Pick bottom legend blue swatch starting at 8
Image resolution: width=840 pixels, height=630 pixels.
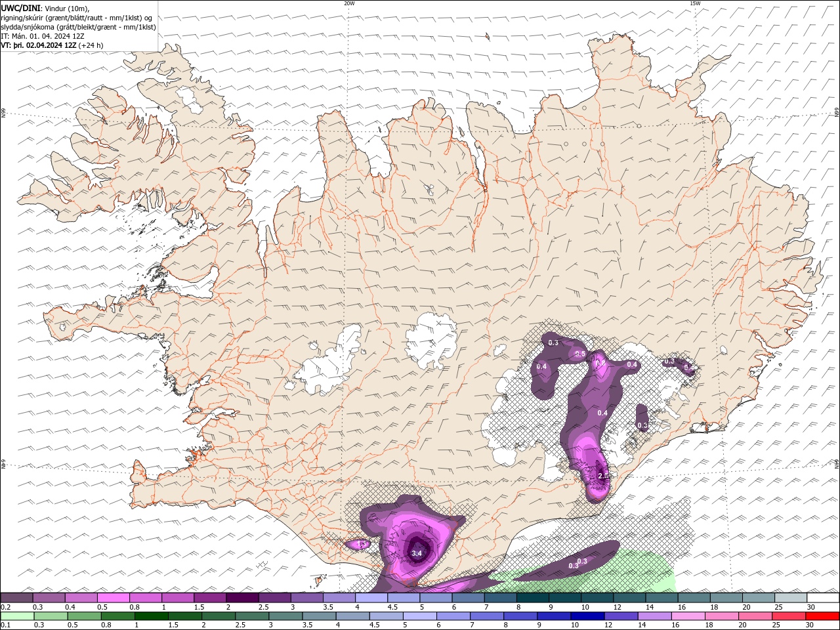pyautogui.click(x=521, y=616)
